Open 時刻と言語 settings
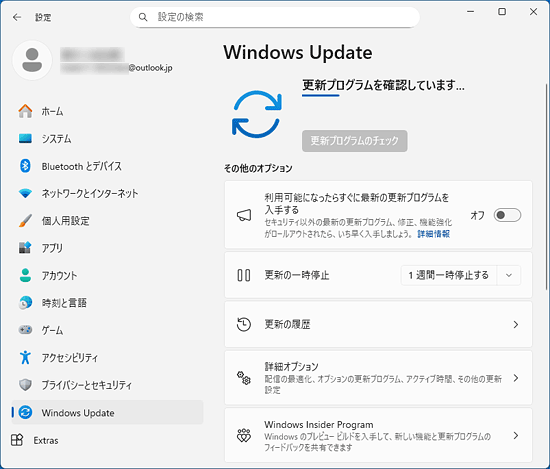Screen dimensions: 550x469 point(108,303)
